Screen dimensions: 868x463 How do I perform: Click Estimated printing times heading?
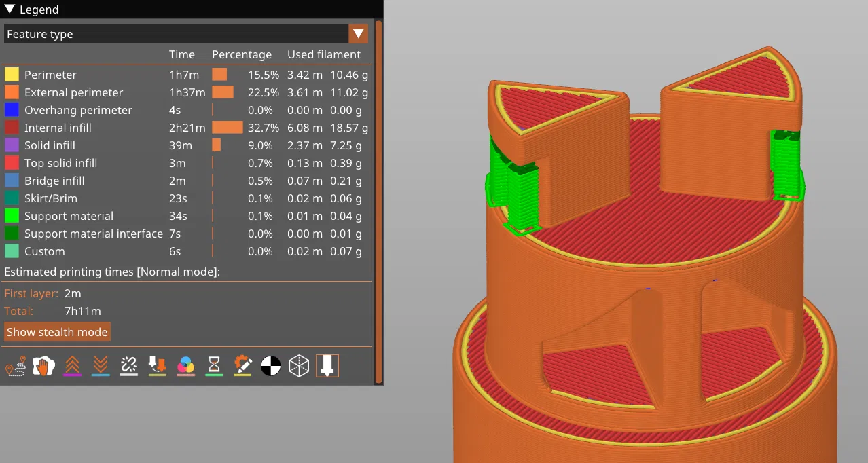[112, 272]
